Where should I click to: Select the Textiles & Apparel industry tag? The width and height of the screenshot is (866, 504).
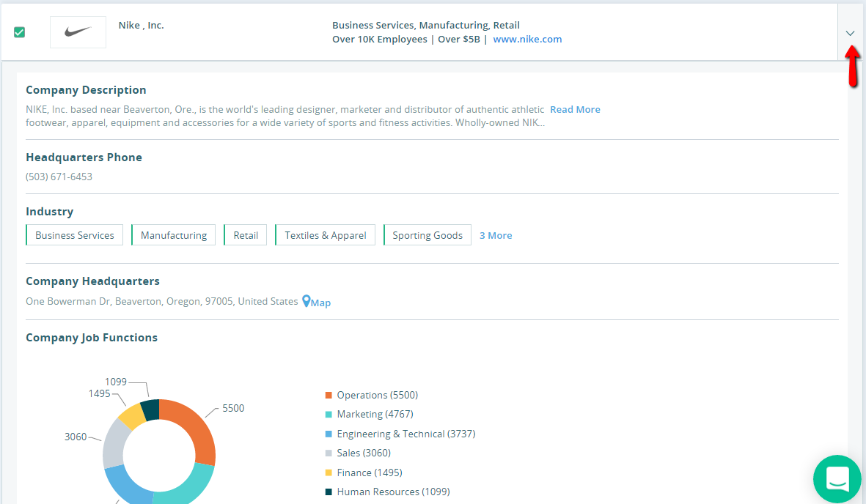click(326, 235)
